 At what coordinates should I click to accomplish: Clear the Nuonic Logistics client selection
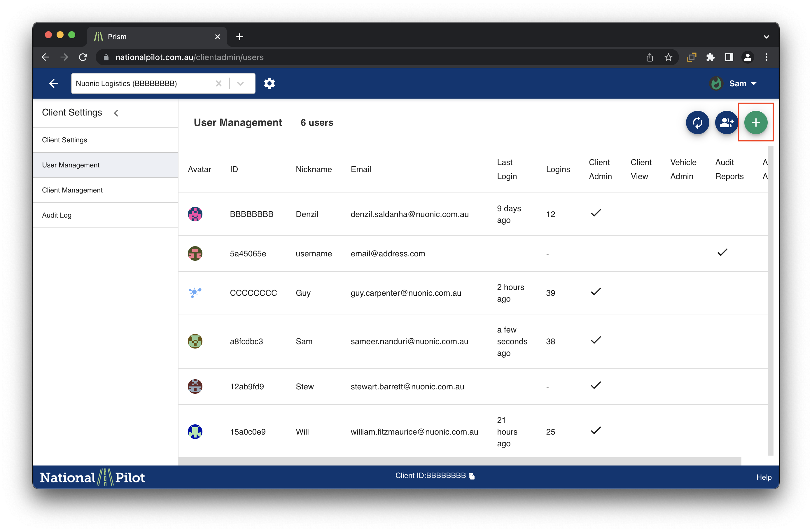(219, 83)
